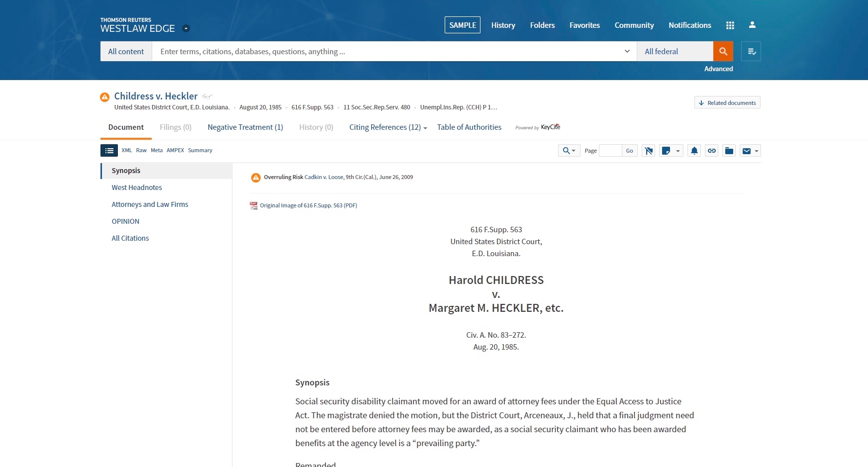The image size is (868, 467).
Task: Open the Table of Authorities tab
Action: click(469, 127)
